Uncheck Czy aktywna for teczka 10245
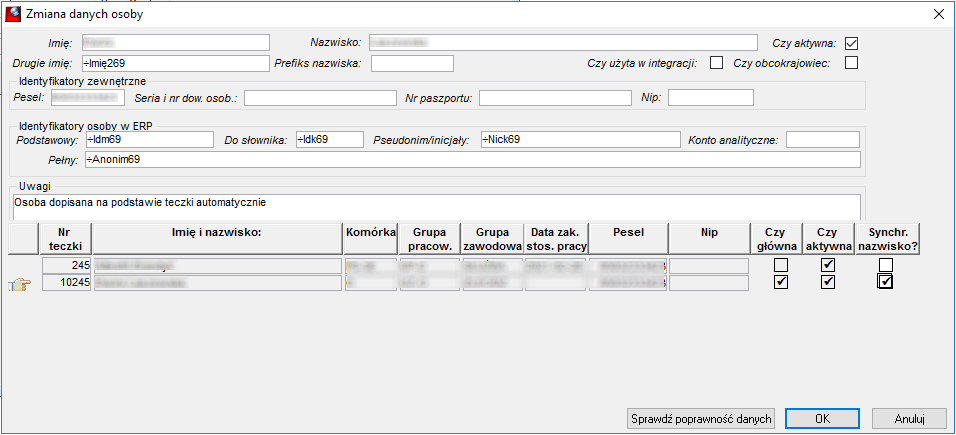The width and height of the screenshot is (956, 435). tap(827, 282)
